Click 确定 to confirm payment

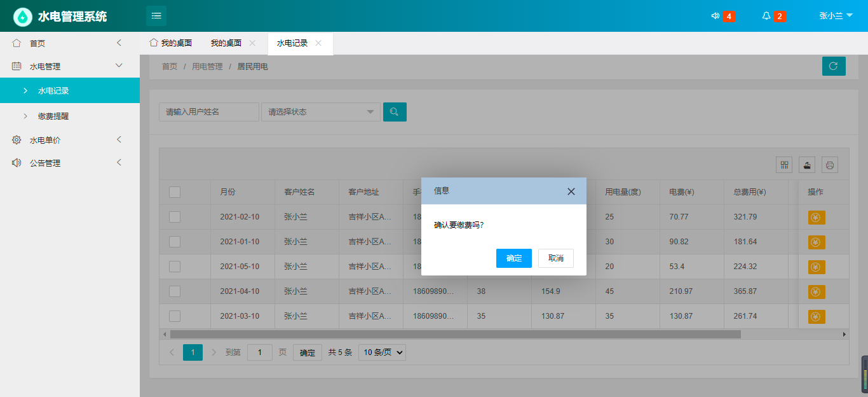coord(514,258)
